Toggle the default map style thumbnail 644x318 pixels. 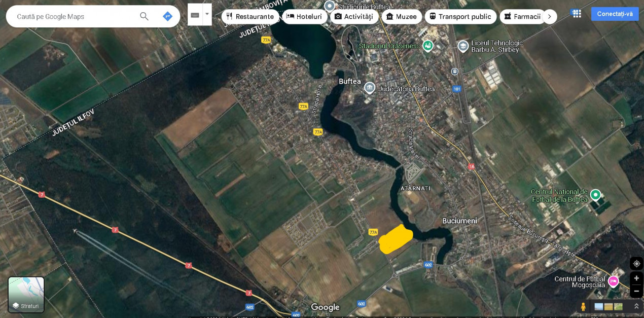pos(598,306)
